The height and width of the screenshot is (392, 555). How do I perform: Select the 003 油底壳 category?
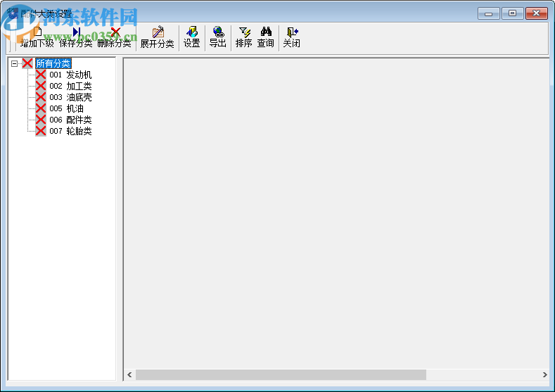[x=70, y=97]
